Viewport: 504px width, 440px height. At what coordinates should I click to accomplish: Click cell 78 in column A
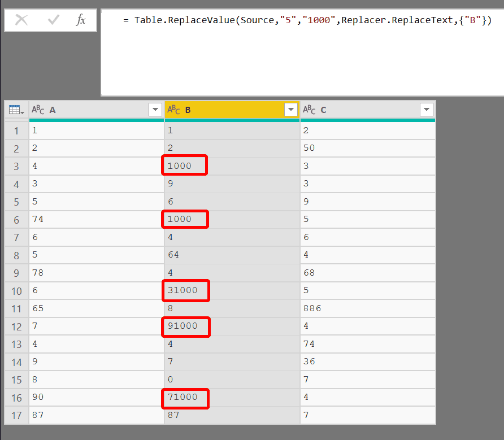[97, 273]
